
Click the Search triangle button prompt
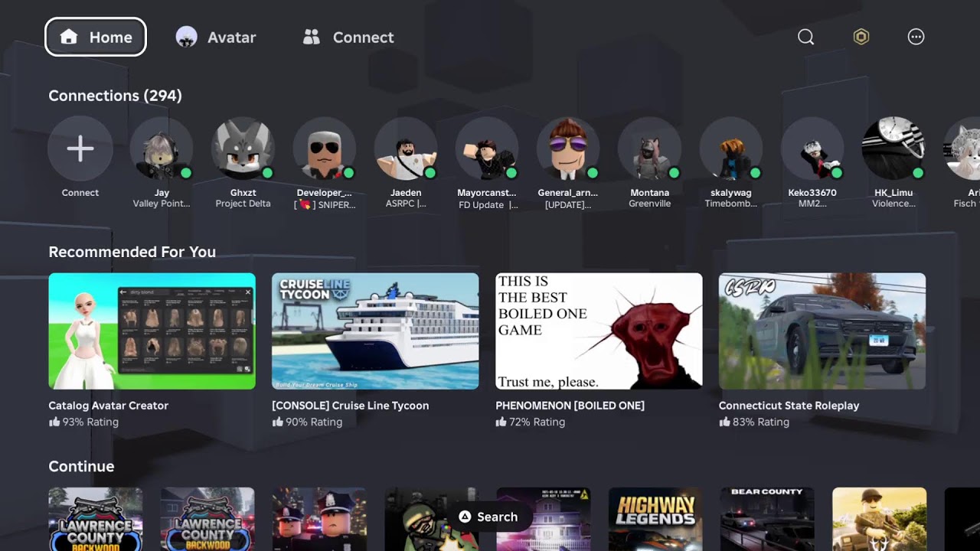[x=488, y=517]
